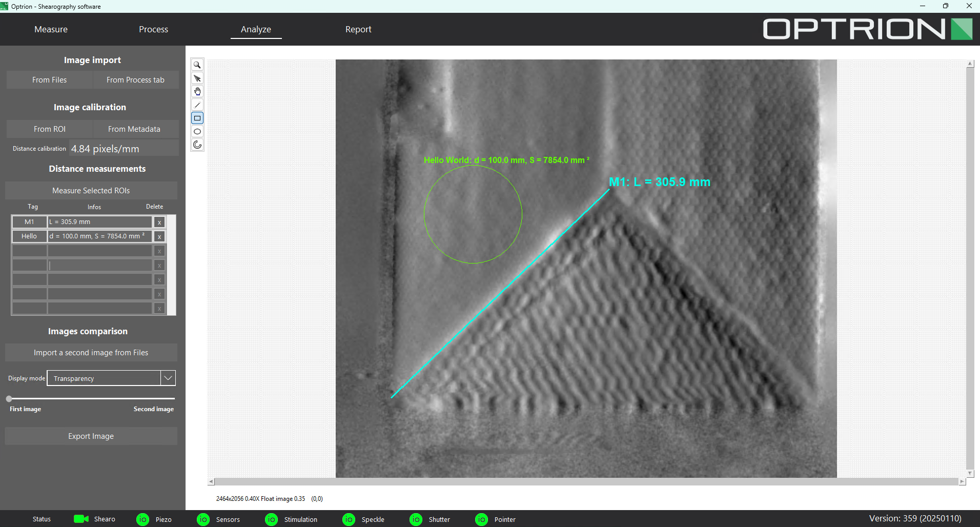Click the First image label
This screenshot has width=980, height=527.
pos(25,409)
